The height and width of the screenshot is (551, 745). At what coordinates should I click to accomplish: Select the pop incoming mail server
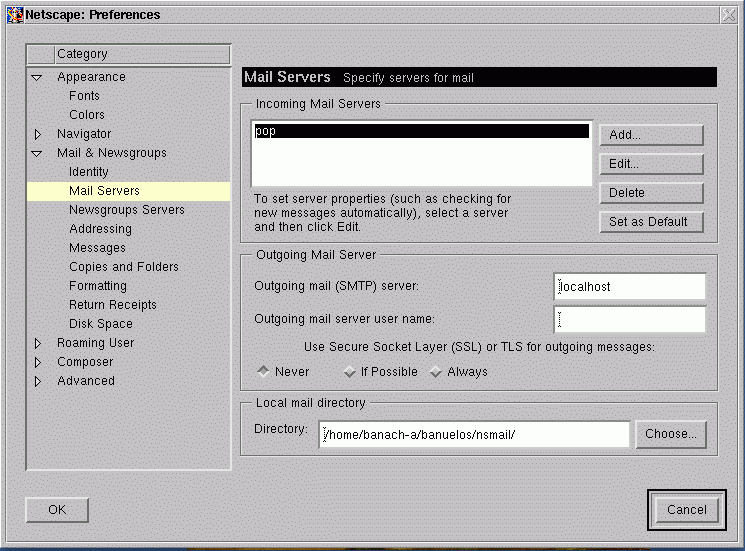(x=421, y=131)
